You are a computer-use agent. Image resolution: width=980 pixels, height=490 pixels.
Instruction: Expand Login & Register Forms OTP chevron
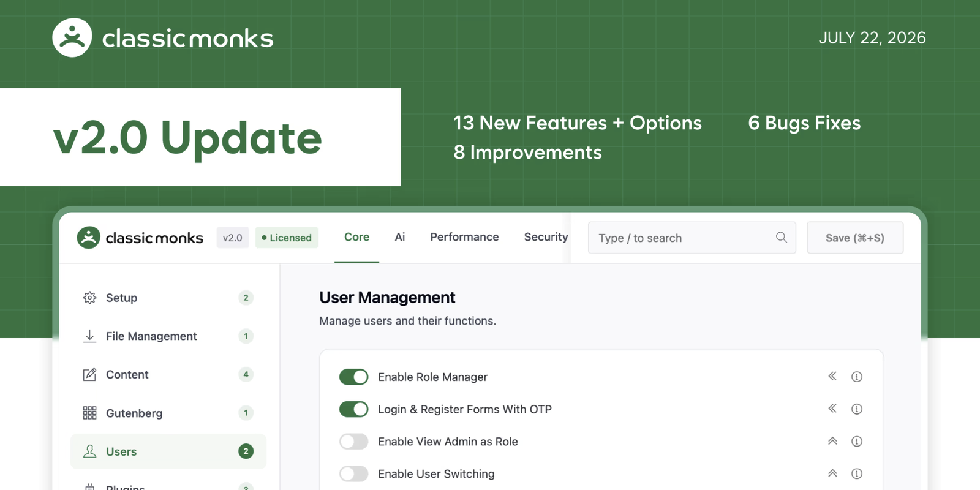(x=832, y=409)
